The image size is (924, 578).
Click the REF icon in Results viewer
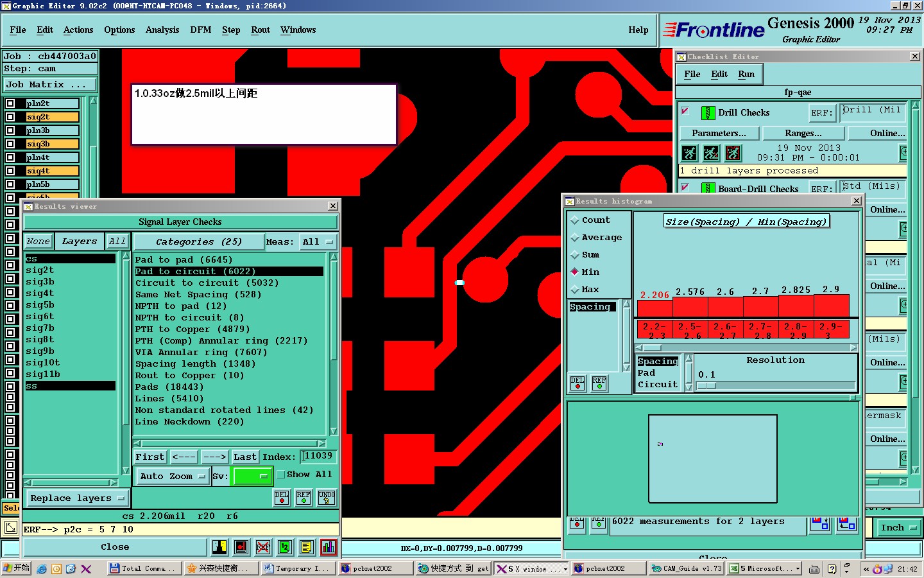(x=304, y=498)
